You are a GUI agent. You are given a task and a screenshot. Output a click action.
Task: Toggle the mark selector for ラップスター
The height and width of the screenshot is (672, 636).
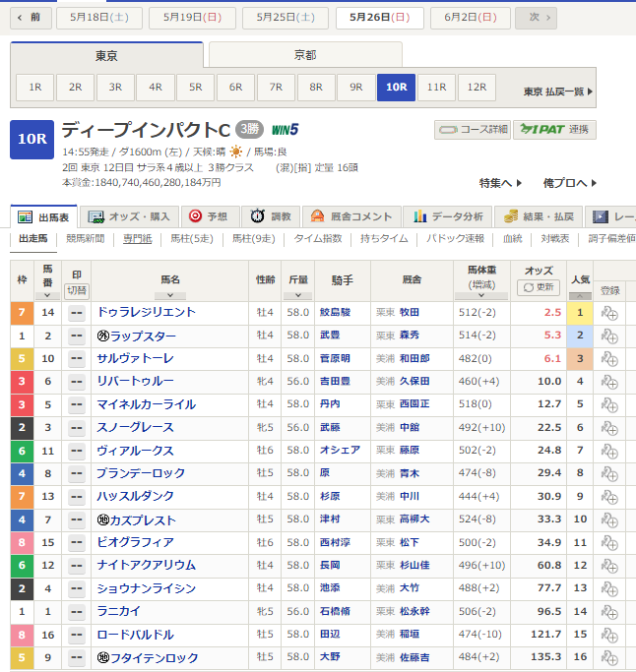[x=76, y=336]
